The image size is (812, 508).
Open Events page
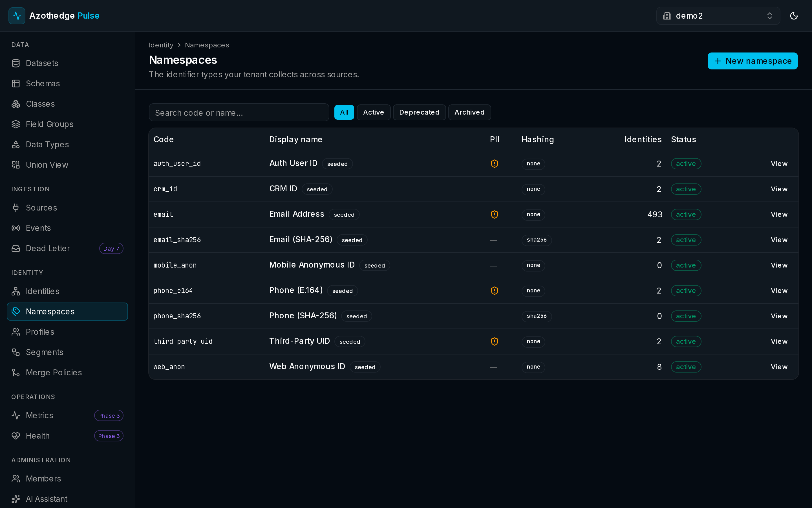point(67,228)
